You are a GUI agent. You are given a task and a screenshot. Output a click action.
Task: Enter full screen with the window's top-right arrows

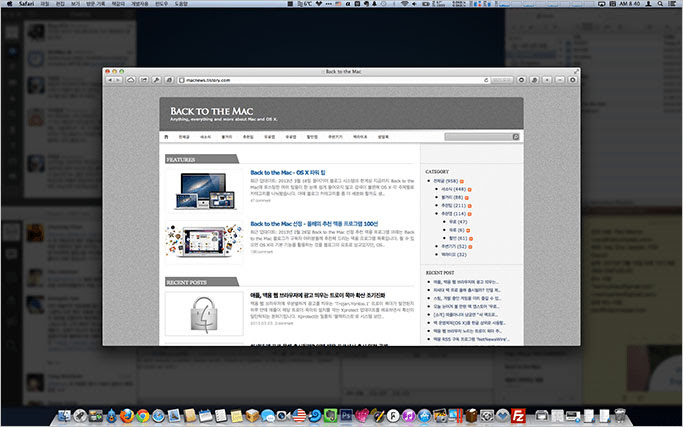[x=576, y=71]
